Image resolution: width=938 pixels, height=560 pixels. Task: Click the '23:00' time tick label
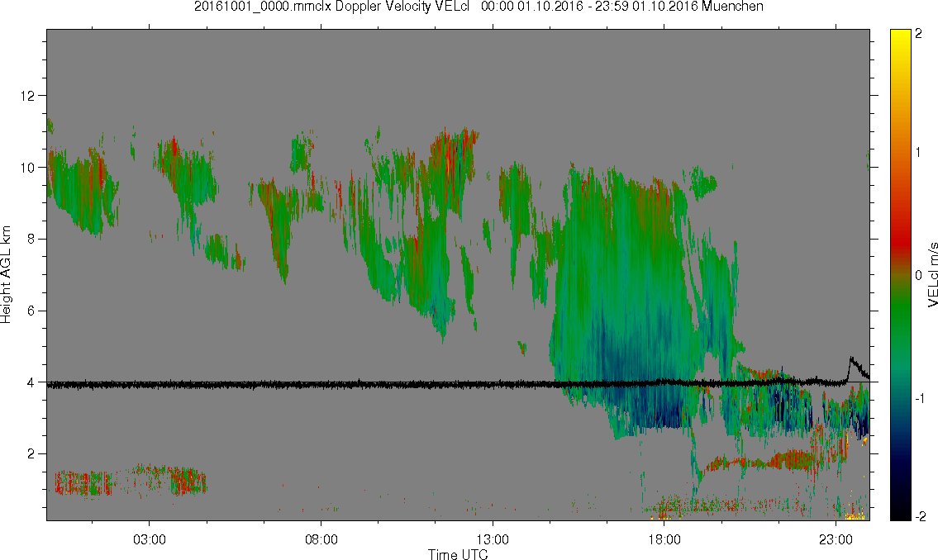click(836, 539)
